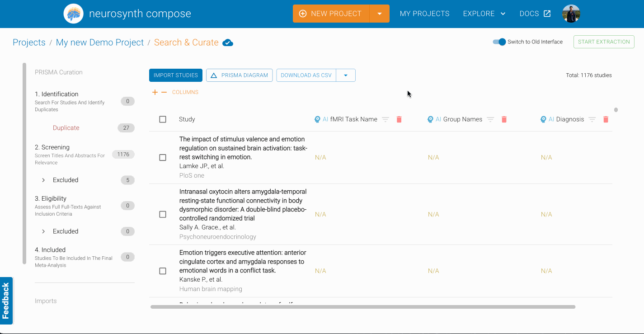644x334 pixels.
Task: Delete the Group Names column
Action: (x=504, y=119)
